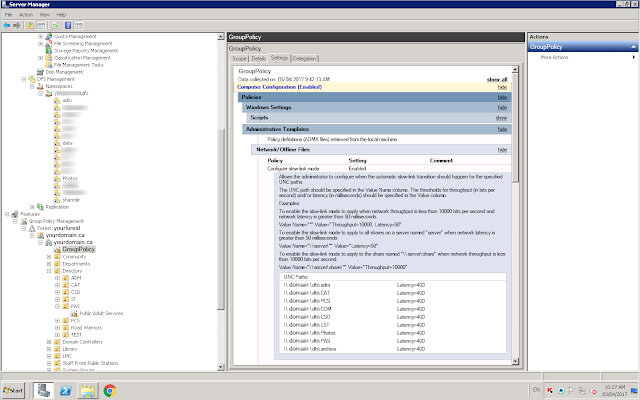Click the DFS Management node icon
Screen dimensions: 640x400
32,79
